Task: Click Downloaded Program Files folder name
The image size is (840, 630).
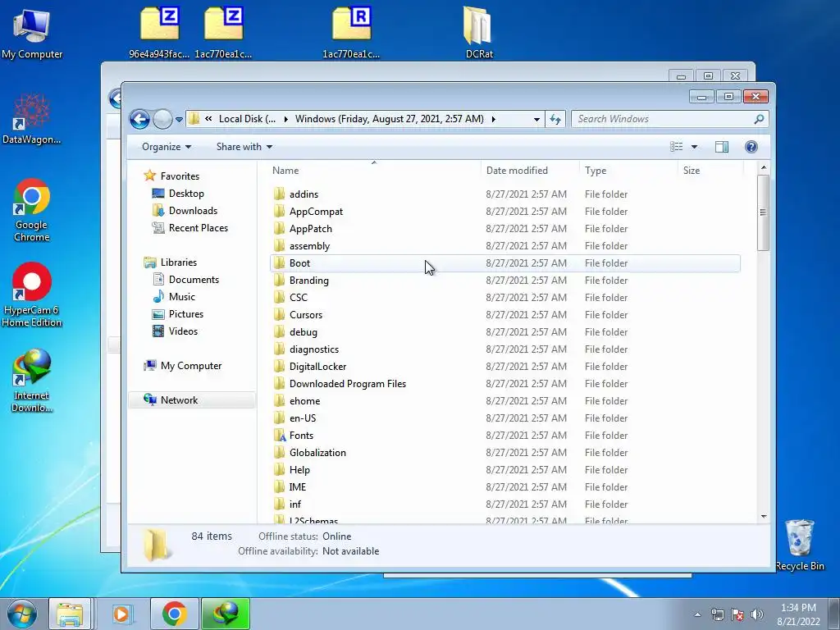Action: (x=348, y=384)
